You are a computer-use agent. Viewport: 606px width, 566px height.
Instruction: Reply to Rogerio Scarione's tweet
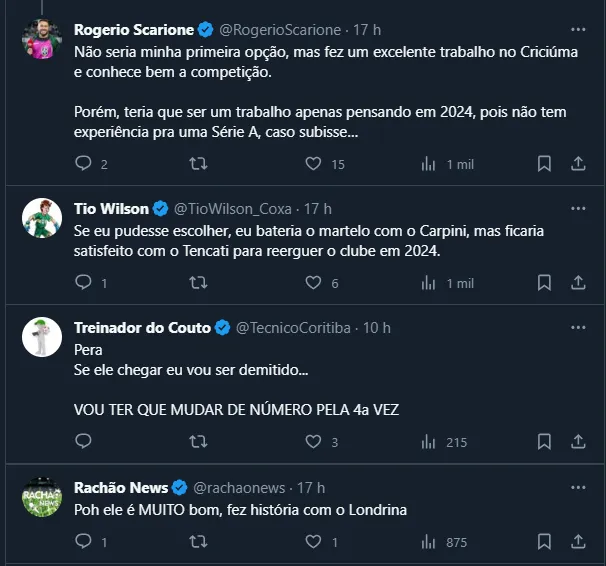(84, 163)
